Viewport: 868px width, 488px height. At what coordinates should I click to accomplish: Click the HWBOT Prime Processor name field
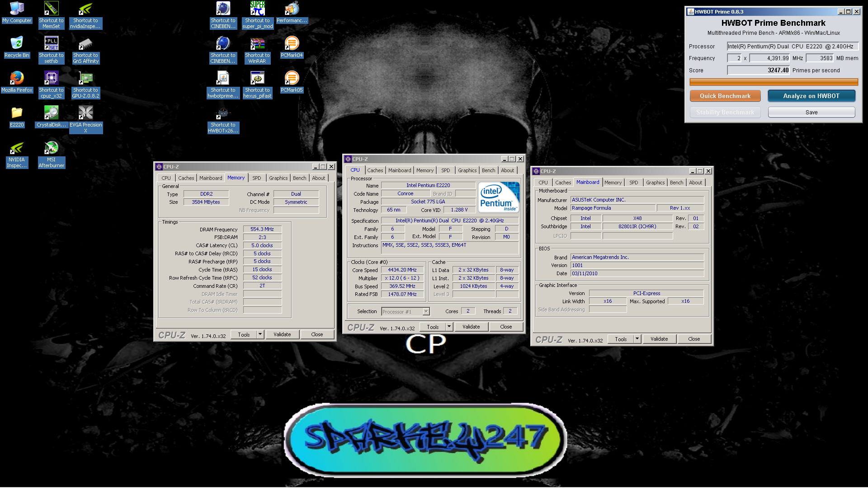point(792,46)
